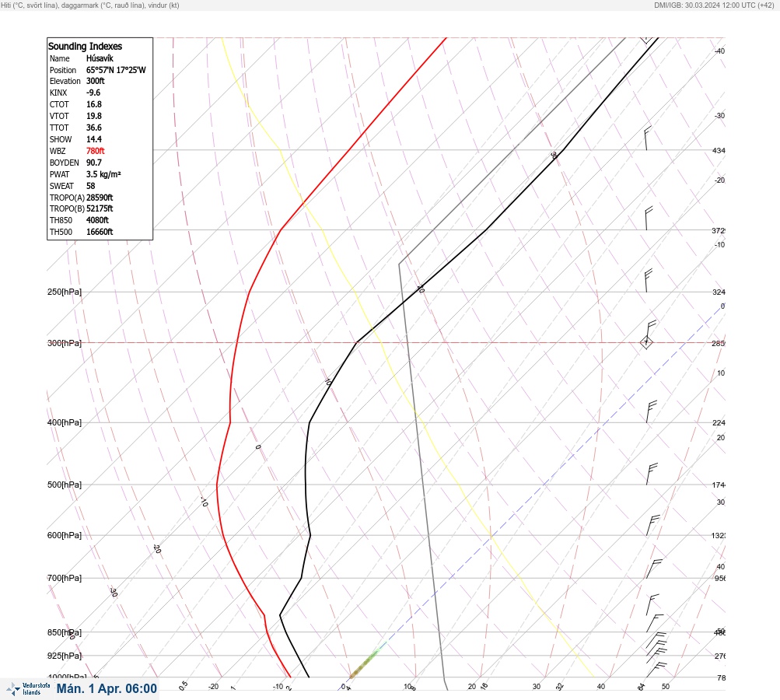This screenshot has height=700, width=780.
Task: Click the 925[hPa] pressure label
Action: coord(65,656)
